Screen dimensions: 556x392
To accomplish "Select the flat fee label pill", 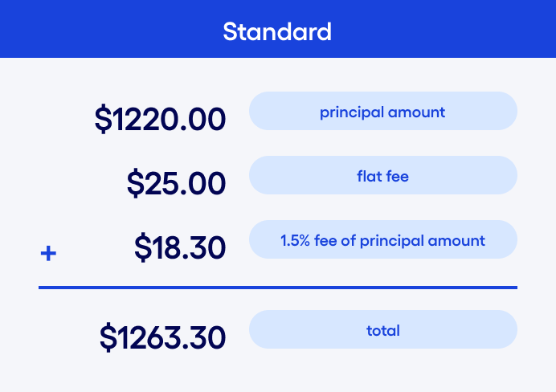I will [x=382, y=176].
